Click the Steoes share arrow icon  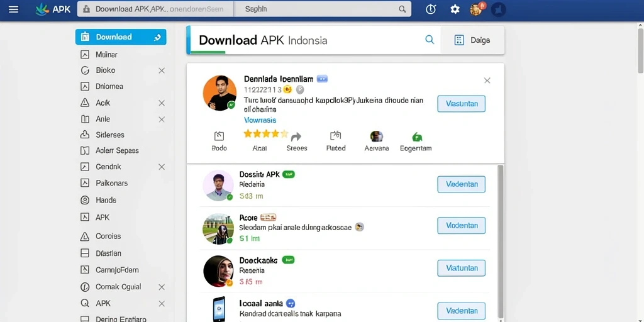point(296,136)
